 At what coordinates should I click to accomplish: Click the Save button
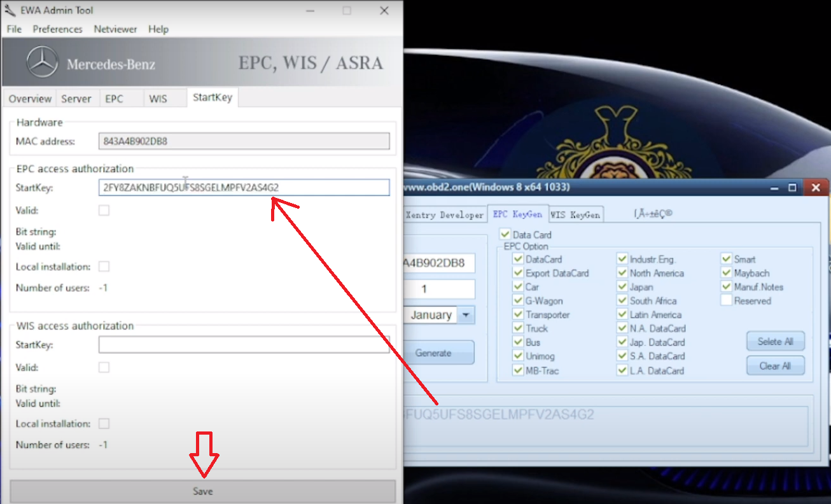(x=203, y=491)
